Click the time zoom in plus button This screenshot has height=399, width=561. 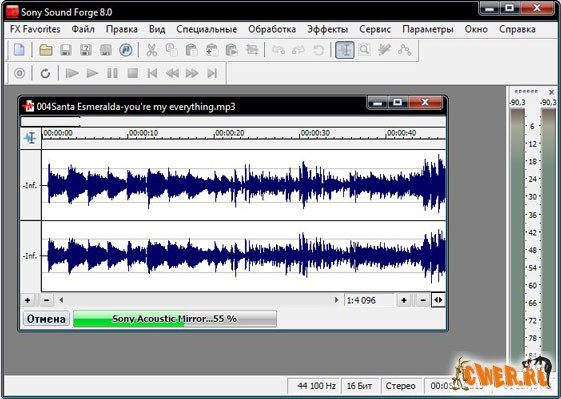tap(404, 300)
